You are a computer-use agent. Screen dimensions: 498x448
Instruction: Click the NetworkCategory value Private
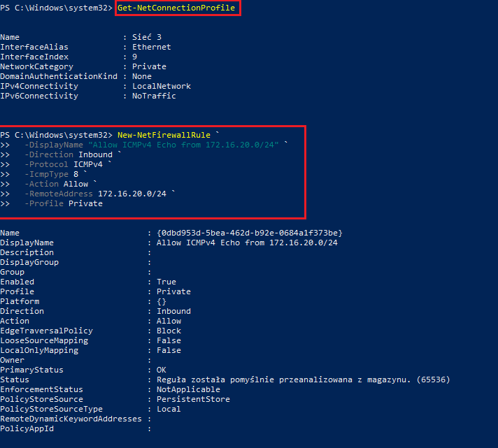click(149, 66)
